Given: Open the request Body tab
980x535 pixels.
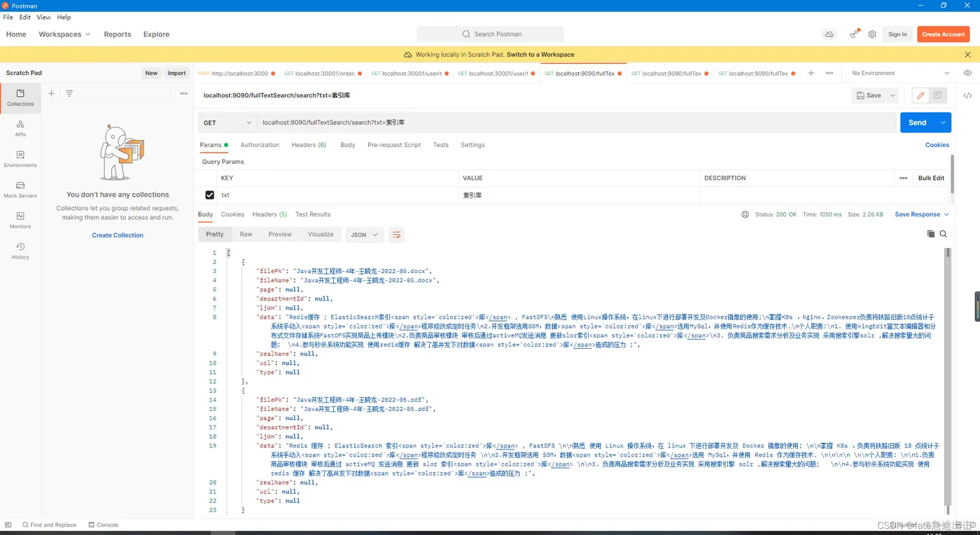Looking at the screenshot, I should point(348,145).
